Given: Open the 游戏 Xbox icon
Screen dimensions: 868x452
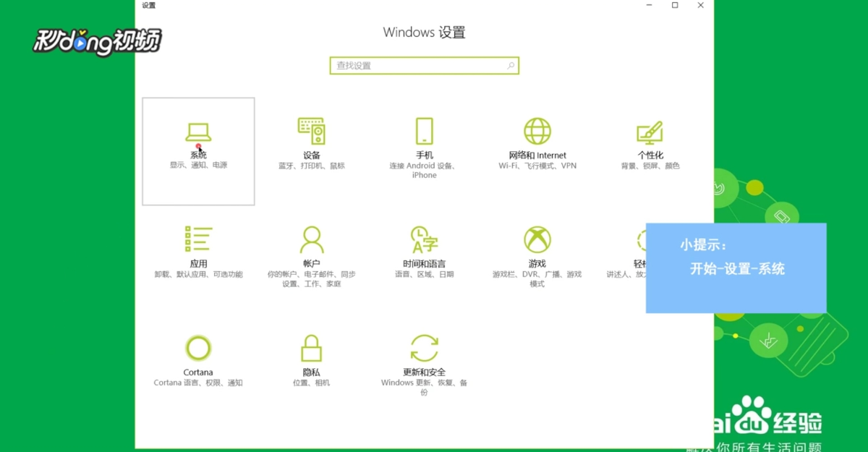Looking at the screenshot, I should tap(537, 239).
